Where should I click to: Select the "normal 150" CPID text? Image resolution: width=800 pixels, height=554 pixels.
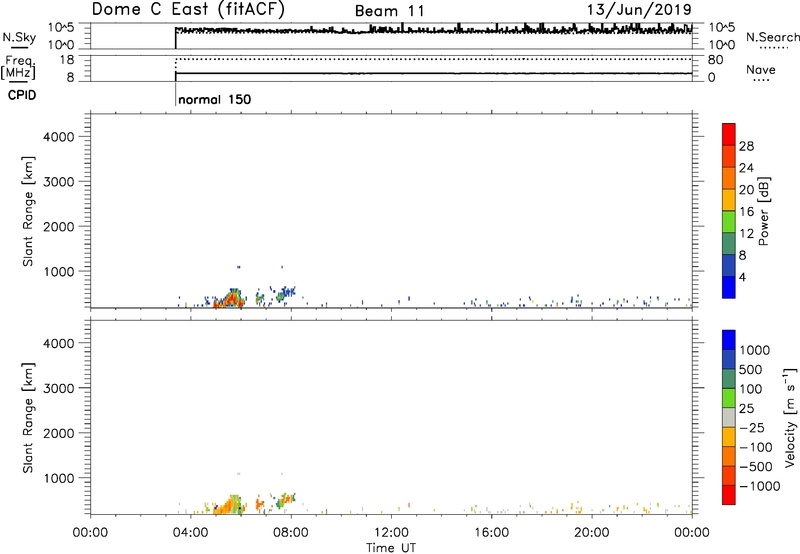tap(214, 99)
